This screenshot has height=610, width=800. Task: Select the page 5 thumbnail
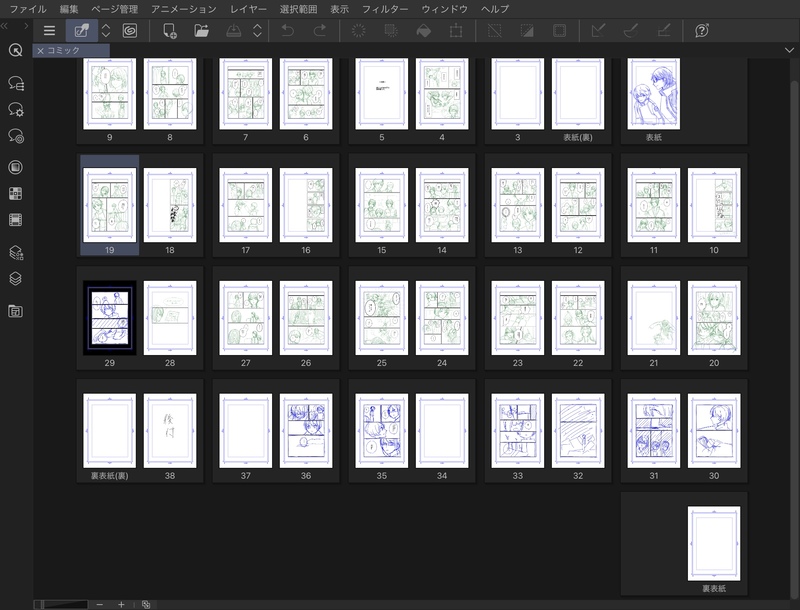[382, 94]
